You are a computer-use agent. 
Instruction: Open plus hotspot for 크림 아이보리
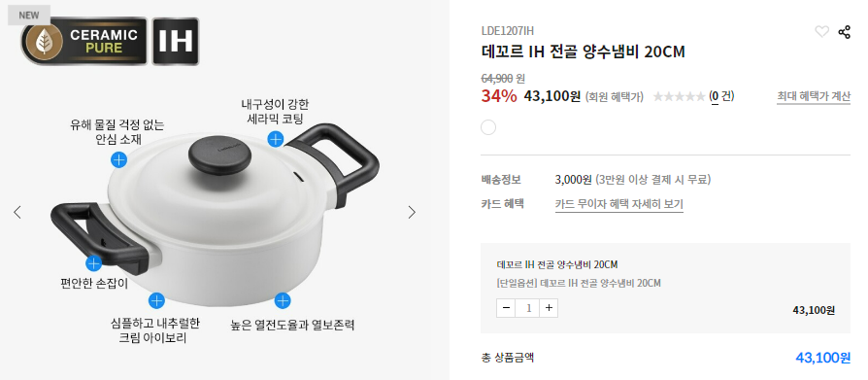click(x=156, y=300)
